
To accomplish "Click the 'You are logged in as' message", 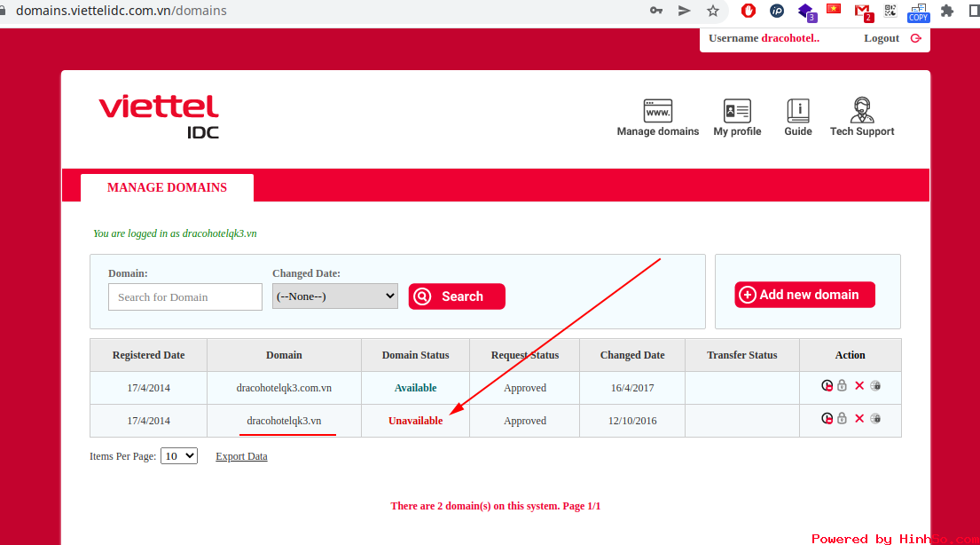I will [x=175, y=233].
